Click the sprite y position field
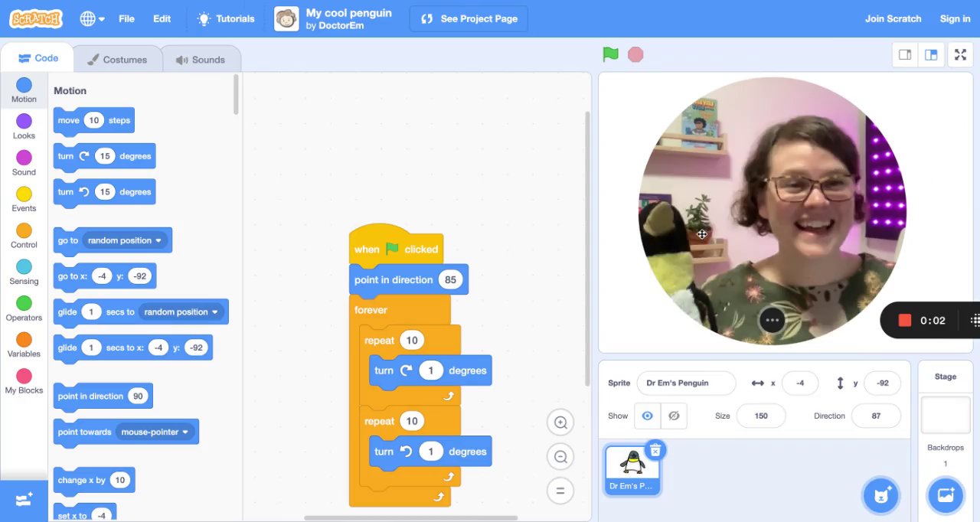The height and width of the screenshot is (522, 980). (x=882, y=383)
